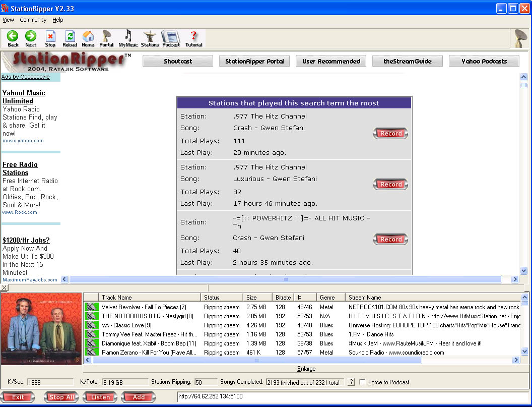
Task: Go Back using the green arrow icon
Action: click(13, 38)
